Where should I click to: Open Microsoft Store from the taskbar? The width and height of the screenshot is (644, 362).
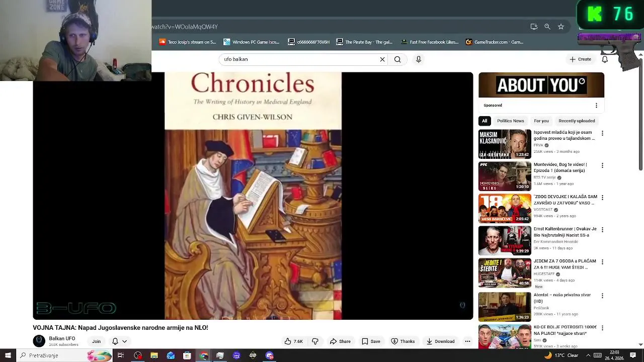[x=187, y=355]
